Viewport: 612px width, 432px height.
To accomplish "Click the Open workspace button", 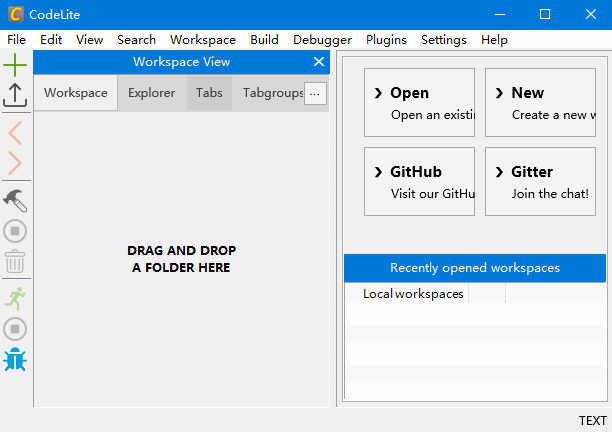I will pyautogui.click(x=419, y=102).
